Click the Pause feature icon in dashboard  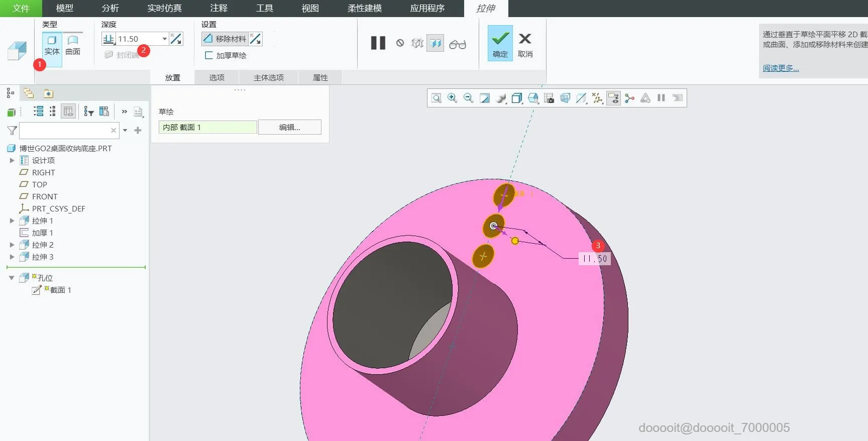378,43
